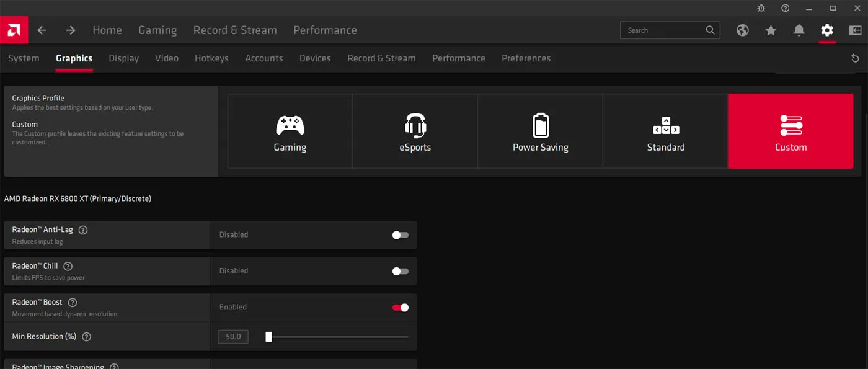868x369 pixels.
Task: Click the AMD logo icon
Action: pos(14,30)
